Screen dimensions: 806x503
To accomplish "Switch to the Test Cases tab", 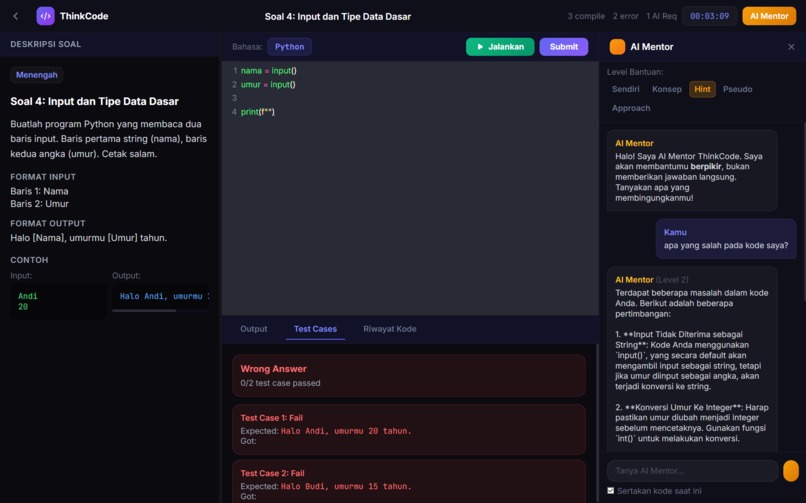I will pyautogui.click(x=315, y=329).
